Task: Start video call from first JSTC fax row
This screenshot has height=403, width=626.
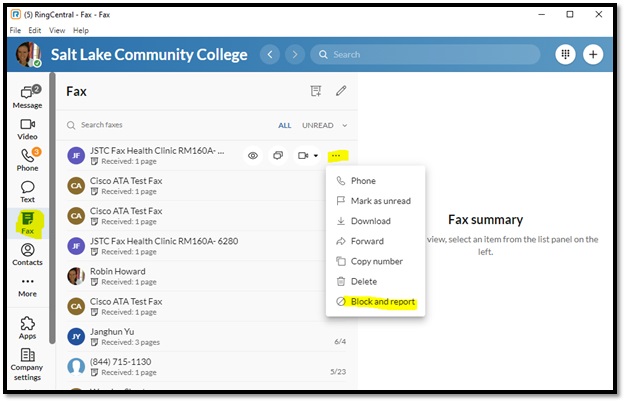Action: pos(303,156)
